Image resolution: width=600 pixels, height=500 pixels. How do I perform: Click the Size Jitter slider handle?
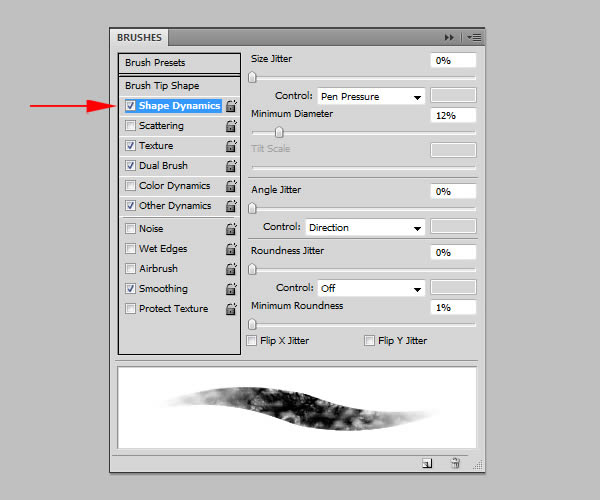[252, 77]
